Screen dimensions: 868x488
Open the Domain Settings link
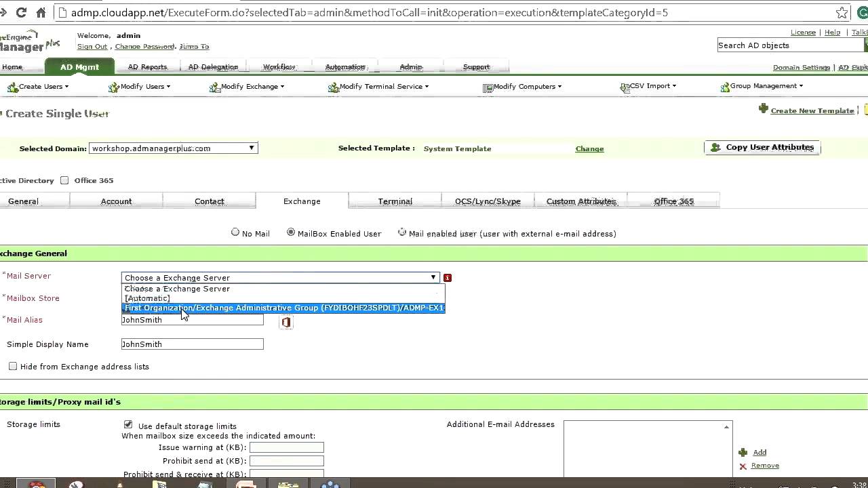click(x=802, y=68)
